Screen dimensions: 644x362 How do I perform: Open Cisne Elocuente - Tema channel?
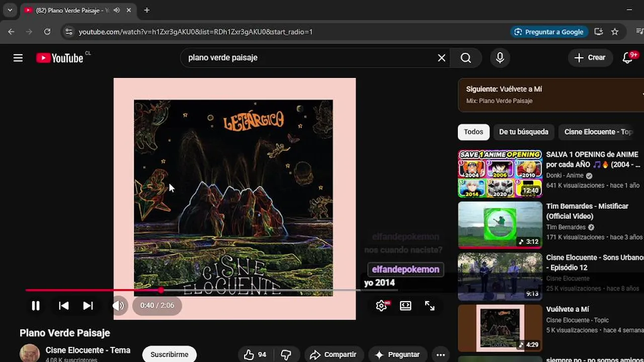(x=88, y=350)
